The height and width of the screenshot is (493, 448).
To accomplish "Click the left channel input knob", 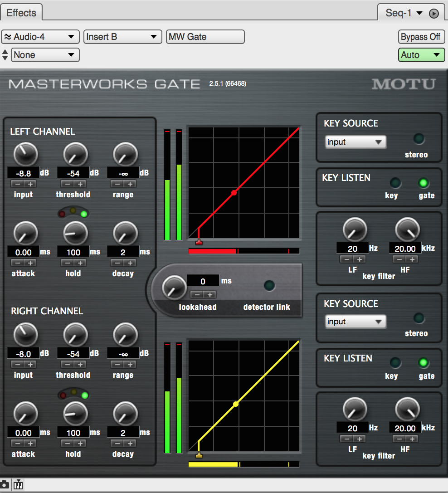I will (25, 154).
